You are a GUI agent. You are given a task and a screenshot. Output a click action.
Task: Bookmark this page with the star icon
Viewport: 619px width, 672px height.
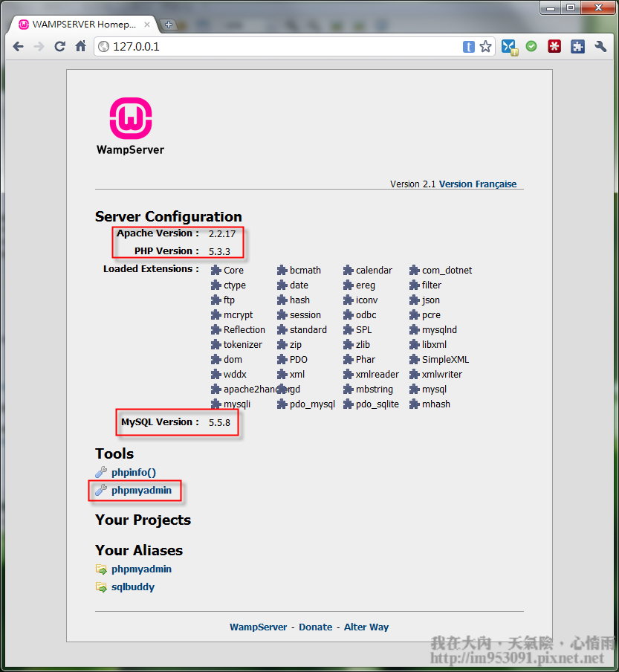pyautogui.click(x=485, y=47)
